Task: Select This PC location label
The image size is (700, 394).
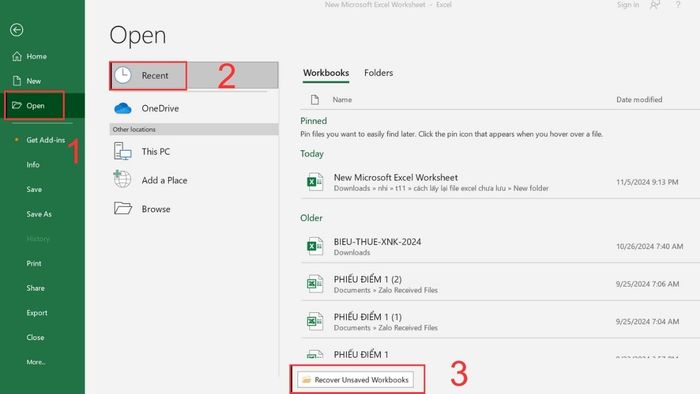Action: pos(156,152)
